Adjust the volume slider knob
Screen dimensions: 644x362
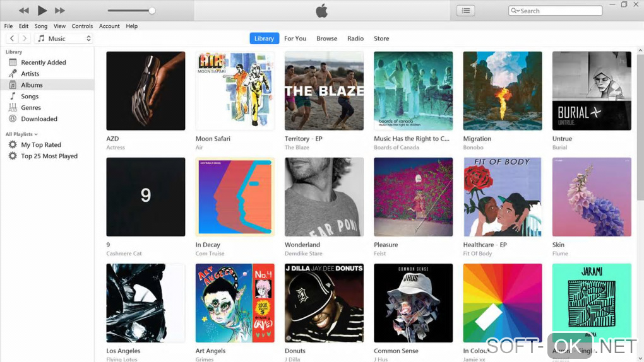pyautogui.click(x=152, y=11)
